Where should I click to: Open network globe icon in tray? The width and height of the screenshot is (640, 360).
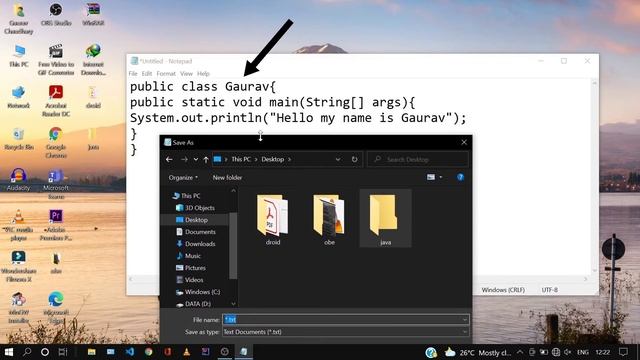[x=556, y=352]
